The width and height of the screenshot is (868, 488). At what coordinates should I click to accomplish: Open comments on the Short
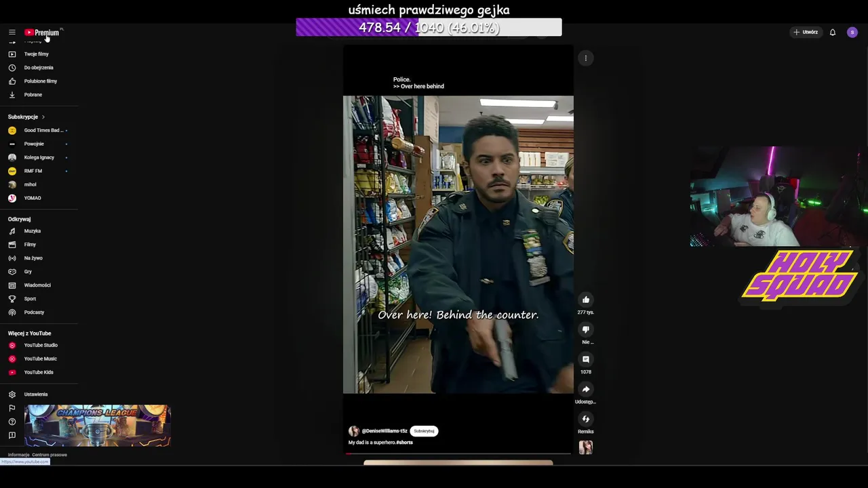pyautogui.click(x=586, y=359)
